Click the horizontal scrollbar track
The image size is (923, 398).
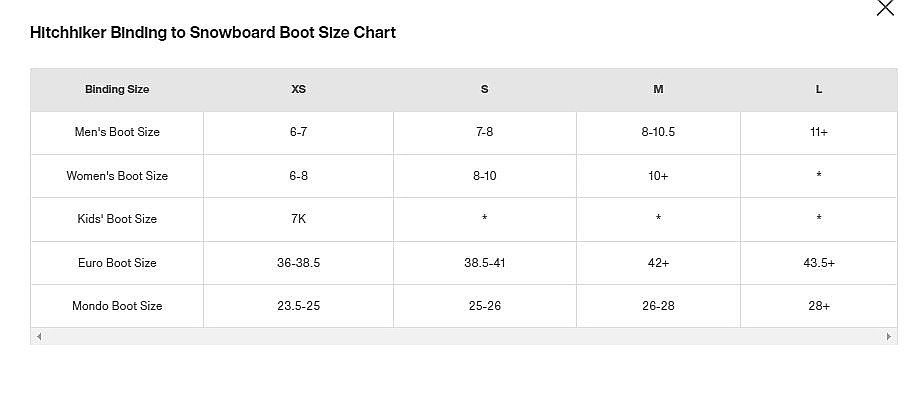[464, 337]
